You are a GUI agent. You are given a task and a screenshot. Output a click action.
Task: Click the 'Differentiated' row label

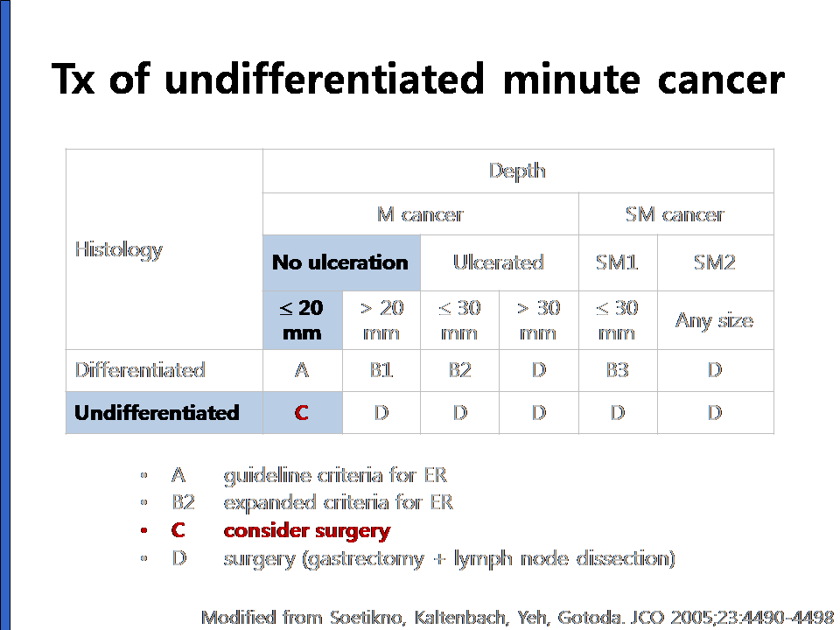click(140, 370)
